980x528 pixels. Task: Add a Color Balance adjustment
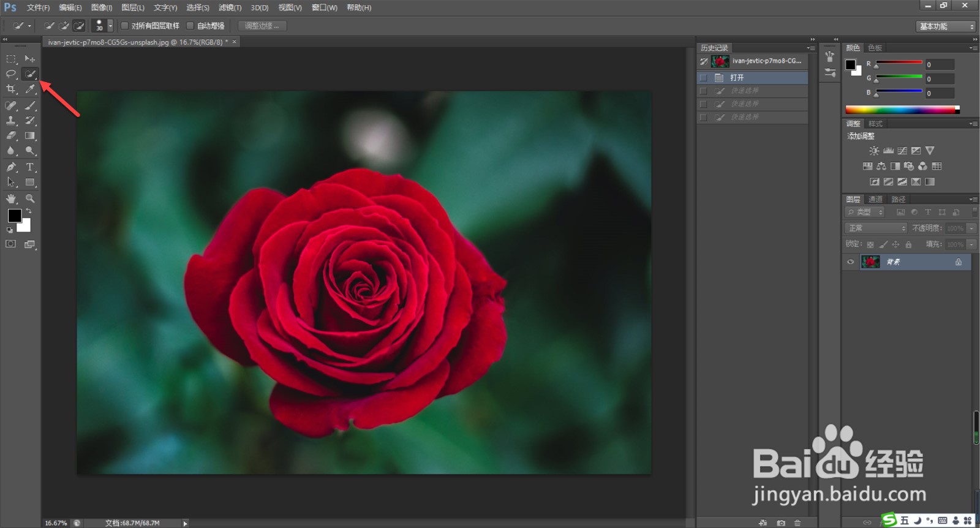(x=881, y=166)
